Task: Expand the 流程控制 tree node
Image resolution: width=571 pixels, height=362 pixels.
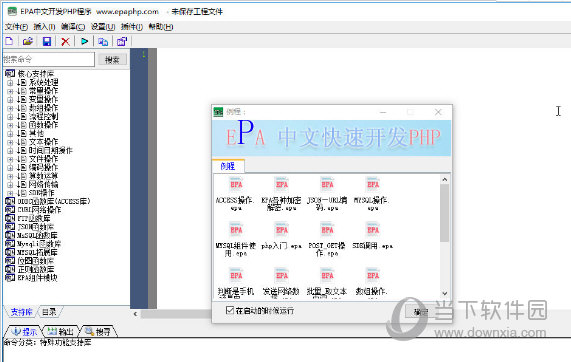Action: point(10,117)
